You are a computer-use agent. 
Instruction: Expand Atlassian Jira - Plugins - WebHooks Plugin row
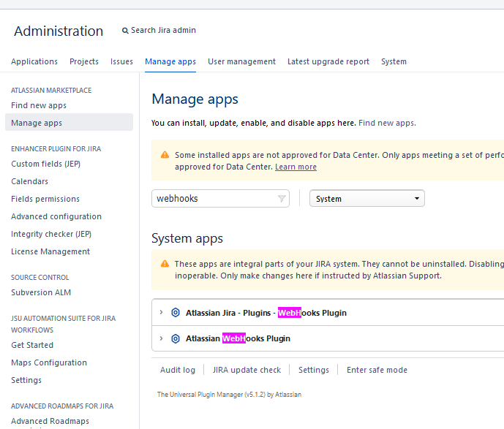(162, 312)
